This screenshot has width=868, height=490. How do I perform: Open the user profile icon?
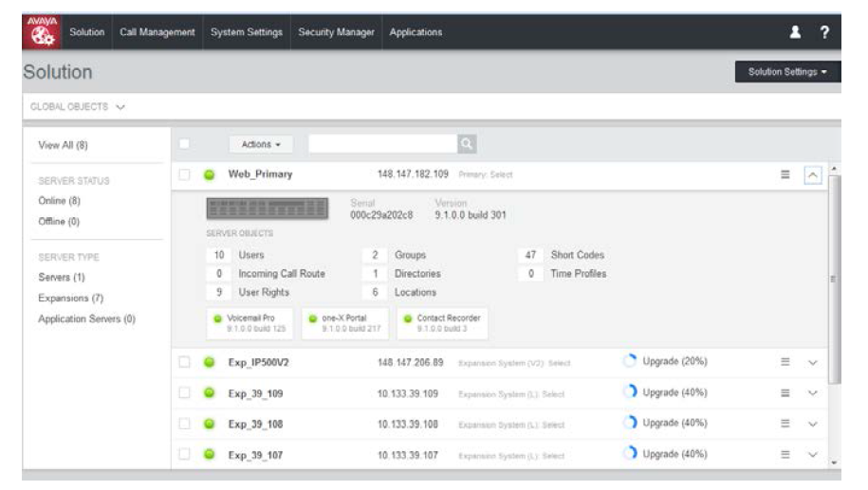pos(795,32)
